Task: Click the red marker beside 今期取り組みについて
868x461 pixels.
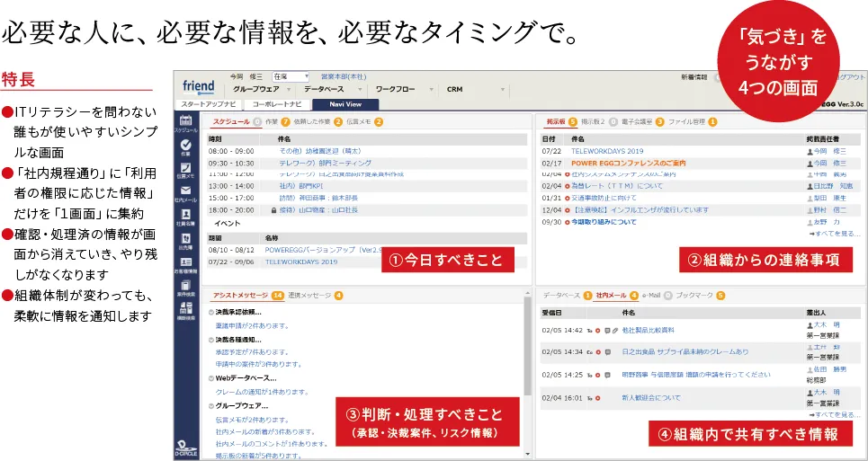Action: click(567, 222)
